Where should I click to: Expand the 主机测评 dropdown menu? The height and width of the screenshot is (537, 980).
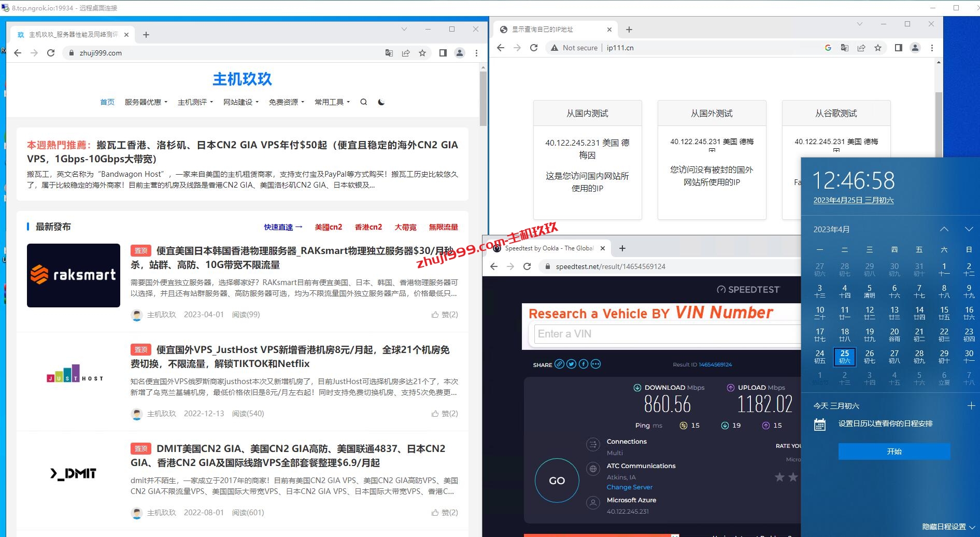pyautogui.click(x=195, y=102)
